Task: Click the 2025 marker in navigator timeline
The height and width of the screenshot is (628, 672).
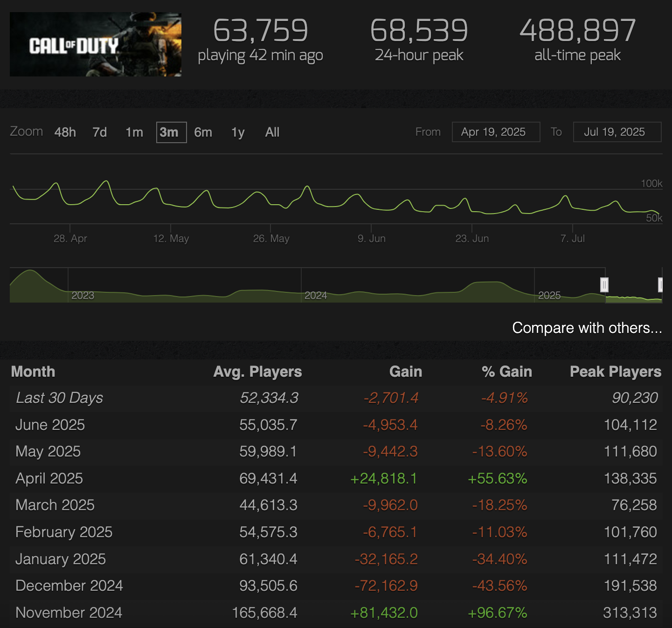Action: [549, 296]
